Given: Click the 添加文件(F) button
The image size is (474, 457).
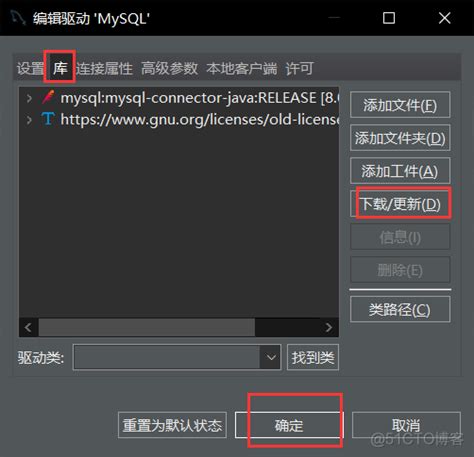Looking at the screenshot, I should [x=400, y=105].
